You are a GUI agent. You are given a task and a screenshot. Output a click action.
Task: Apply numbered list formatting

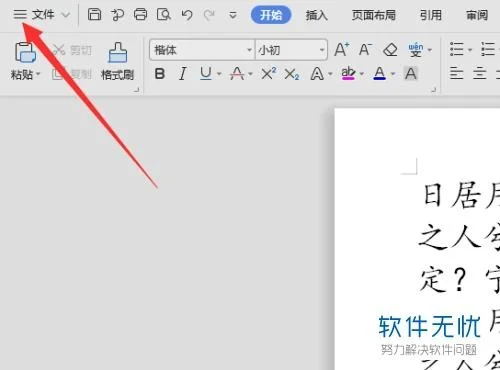pos(488,50)
